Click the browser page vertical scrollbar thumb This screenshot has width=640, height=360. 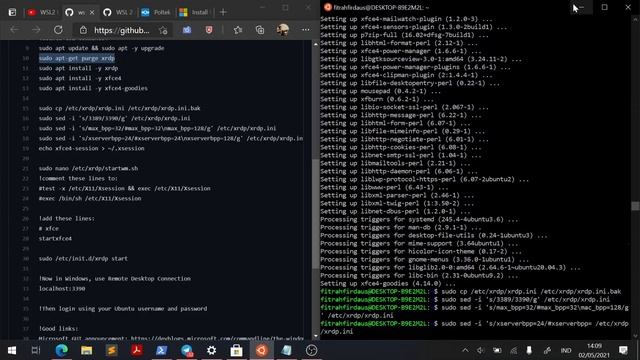point(316,213)
